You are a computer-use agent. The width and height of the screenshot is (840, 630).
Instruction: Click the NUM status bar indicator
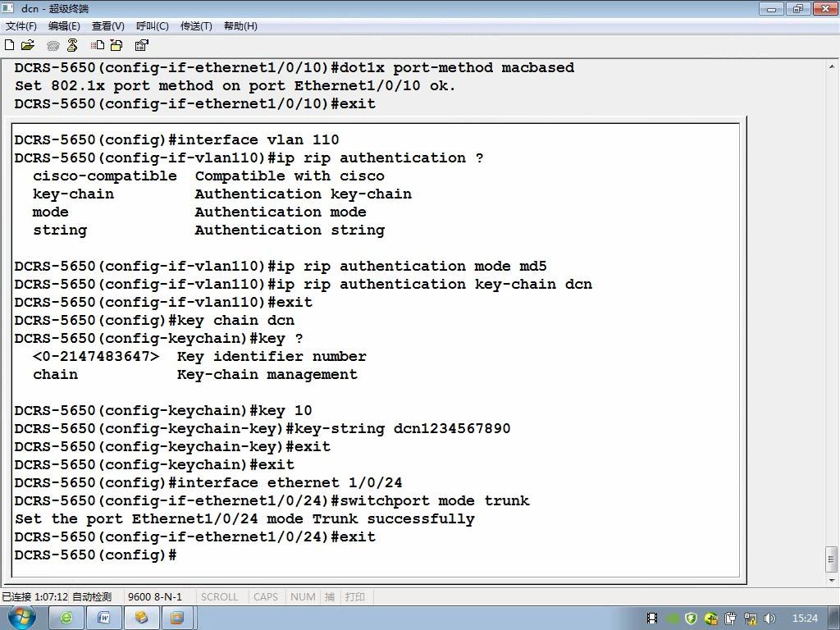click(x=303, y=597)
